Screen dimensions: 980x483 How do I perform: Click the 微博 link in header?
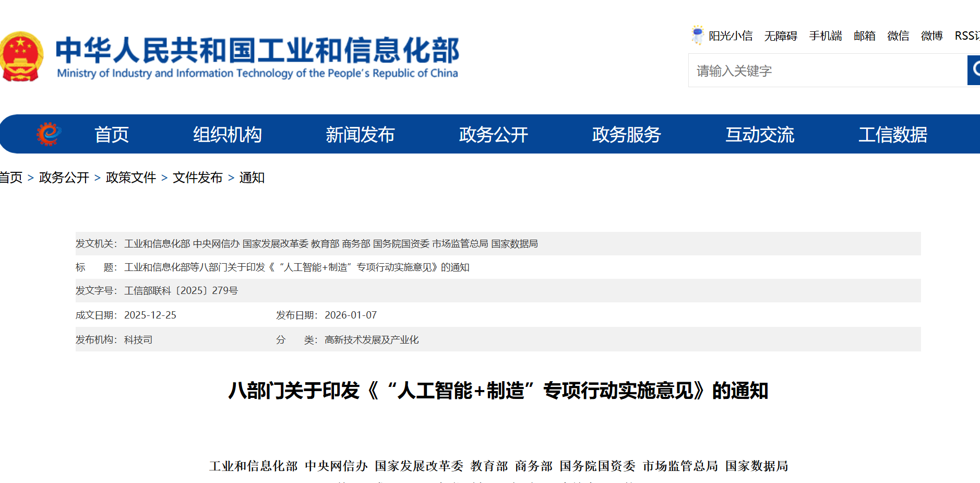[931, 36]
